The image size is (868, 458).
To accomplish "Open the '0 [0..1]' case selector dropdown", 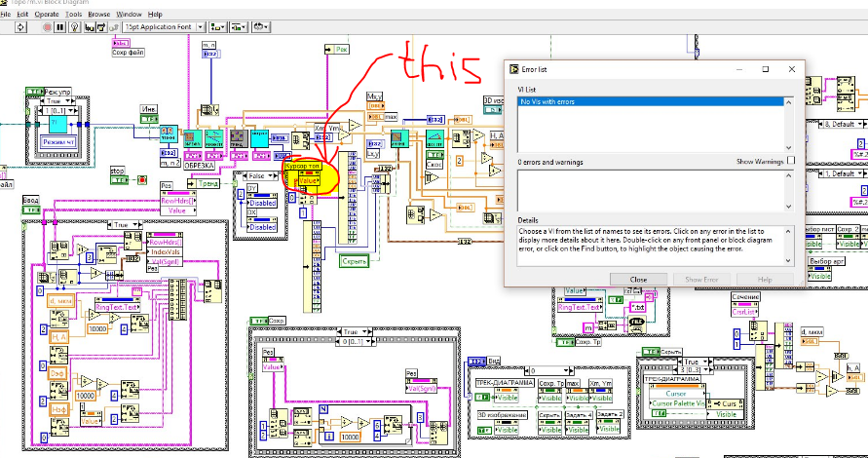I will click(355, 341).
